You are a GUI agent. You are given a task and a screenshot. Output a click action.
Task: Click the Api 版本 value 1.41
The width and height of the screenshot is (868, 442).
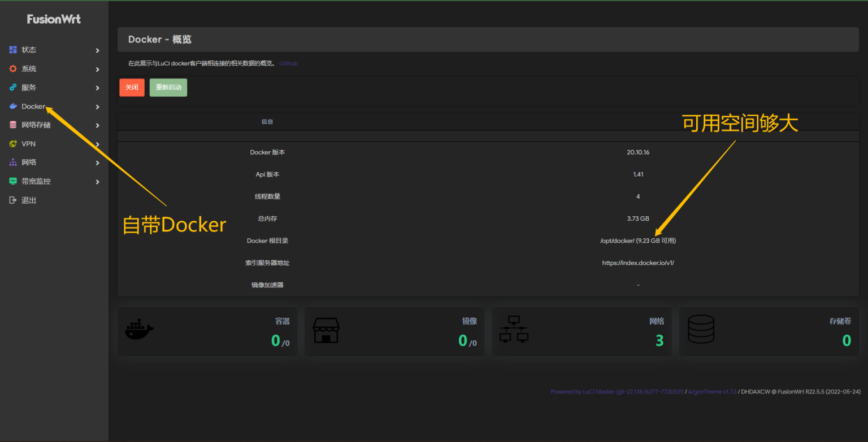pyautogui.click(x=638, y=174)
